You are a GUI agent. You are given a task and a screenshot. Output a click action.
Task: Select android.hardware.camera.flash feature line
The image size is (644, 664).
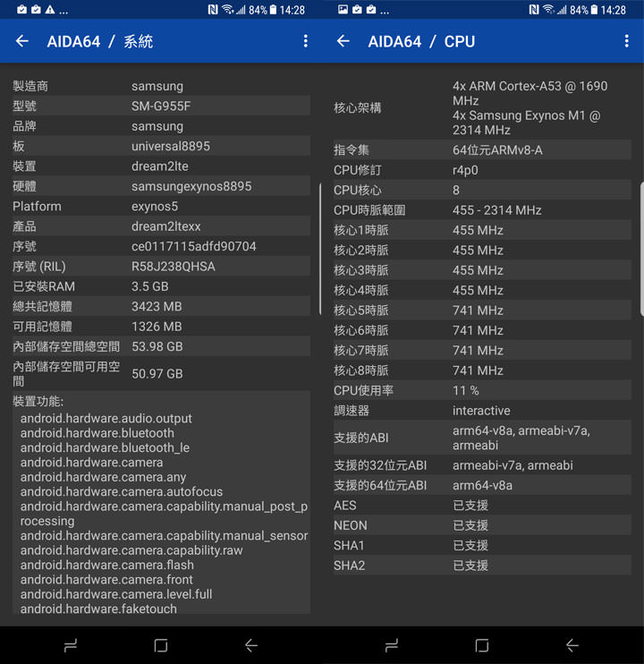(107, 565)
